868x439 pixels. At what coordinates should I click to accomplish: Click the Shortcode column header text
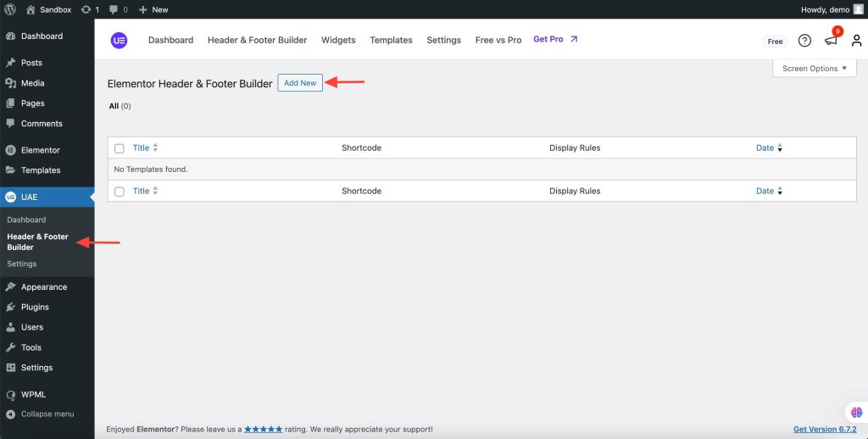click(x=361, y=147)
